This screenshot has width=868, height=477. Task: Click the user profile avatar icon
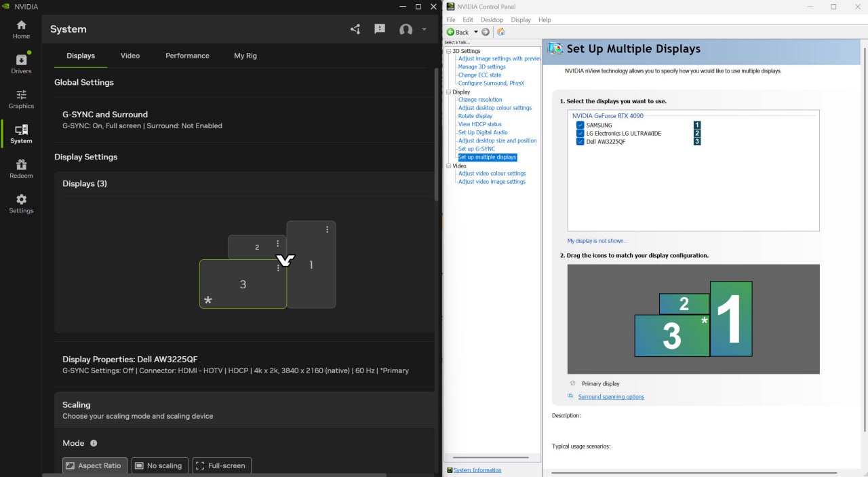tap(406, 29)
